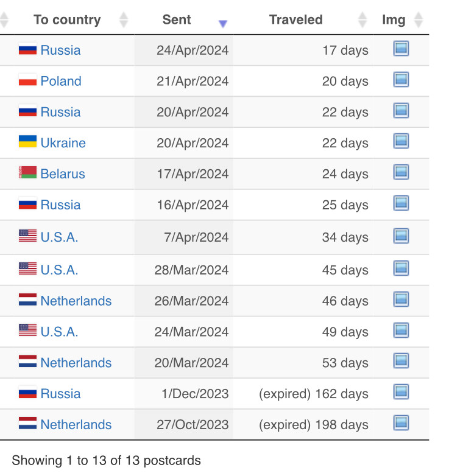Click the Traveled column header text
The width and height of the screenshot is (449, 476).
point(296,19)
